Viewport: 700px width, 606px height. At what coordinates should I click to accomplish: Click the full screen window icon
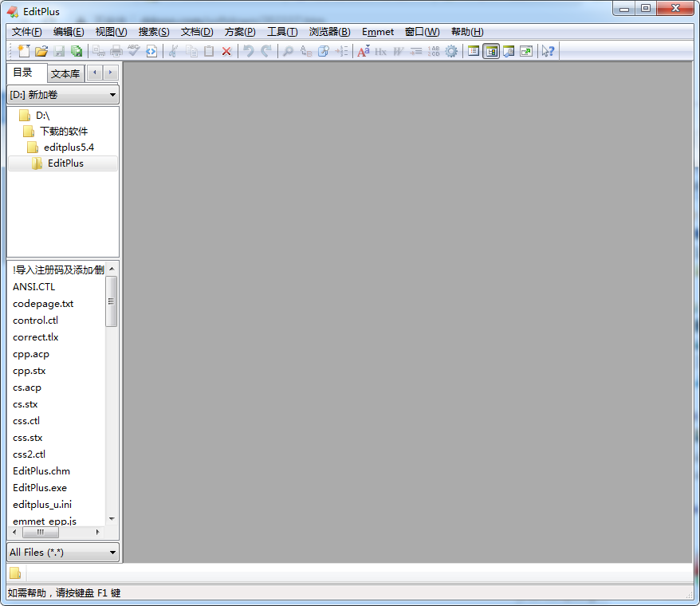click(526, 51)
